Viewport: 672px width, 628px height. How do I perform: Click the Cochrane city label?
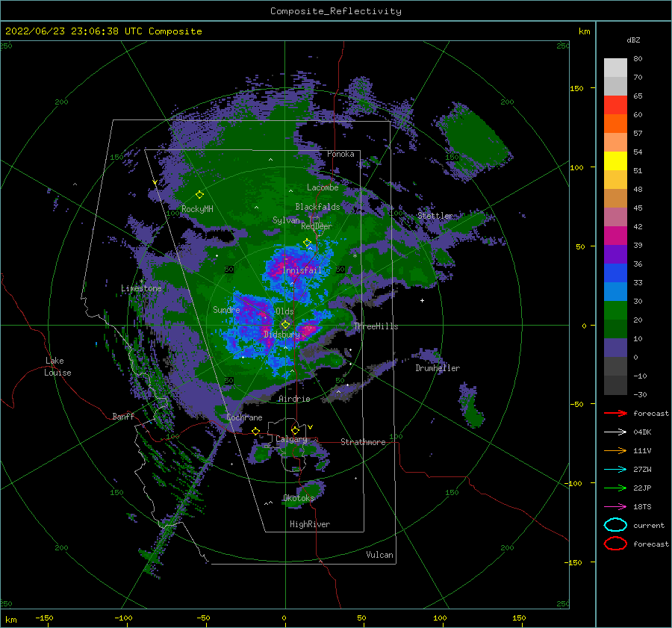click(x=244, y=417)
